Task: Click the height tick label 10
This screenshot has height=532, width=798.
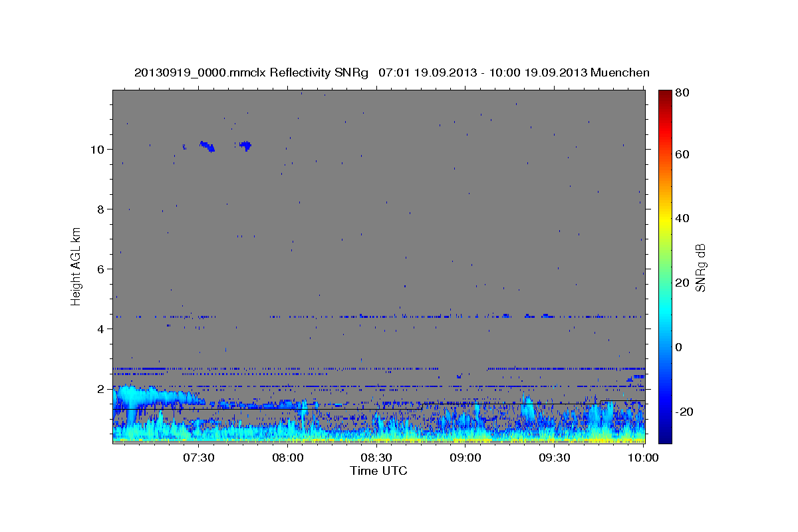Action: (98, 149)
